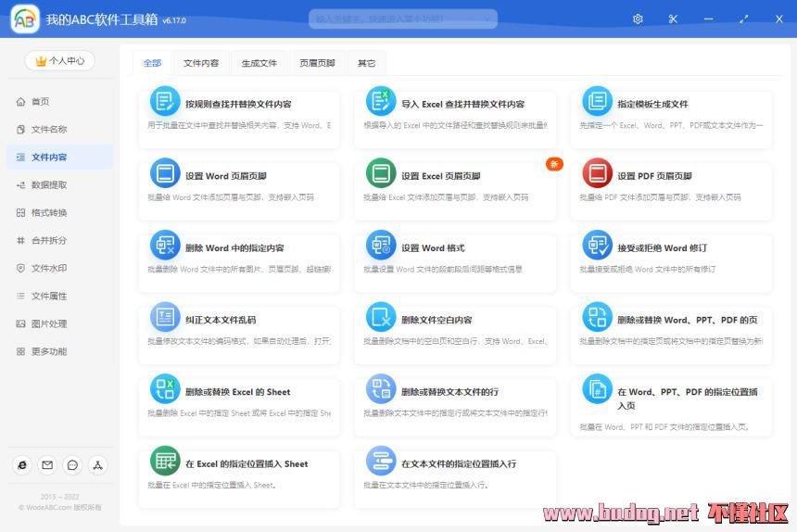Click the 按规则查找并替换文件内容 title text

238,104
